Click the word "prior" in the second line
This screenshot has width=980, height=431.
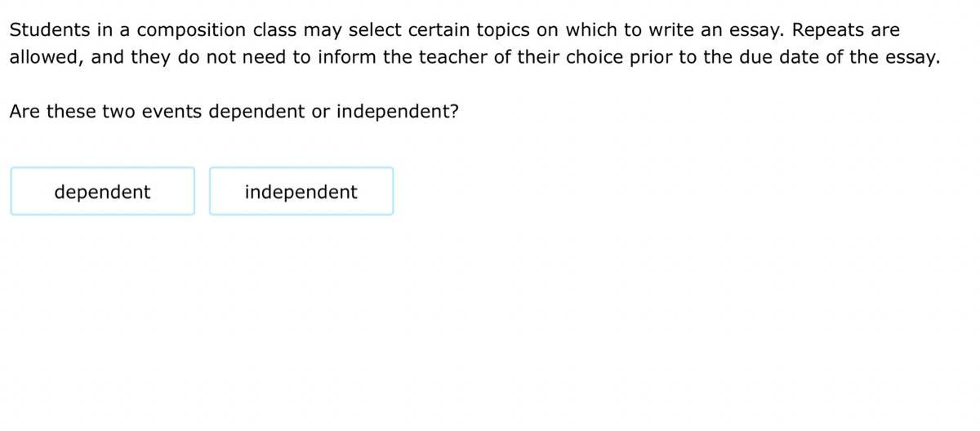tap(652, 58)
